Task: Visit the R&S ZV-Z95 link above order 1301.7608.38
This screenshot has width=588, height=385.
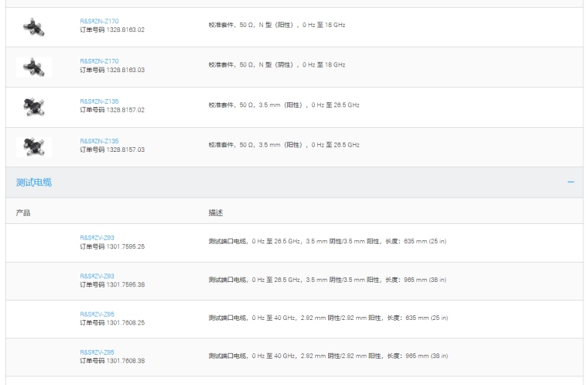Action: tap(97, 352)
